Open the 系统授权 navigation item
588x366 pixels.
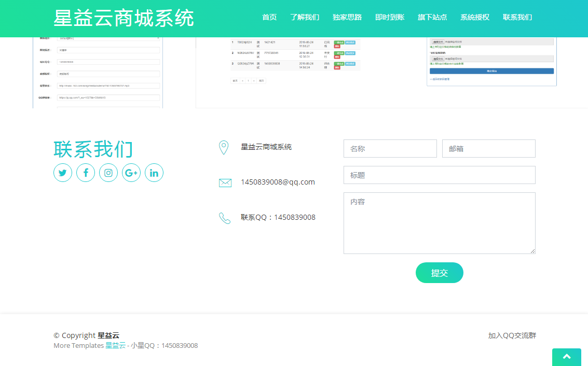474,17
